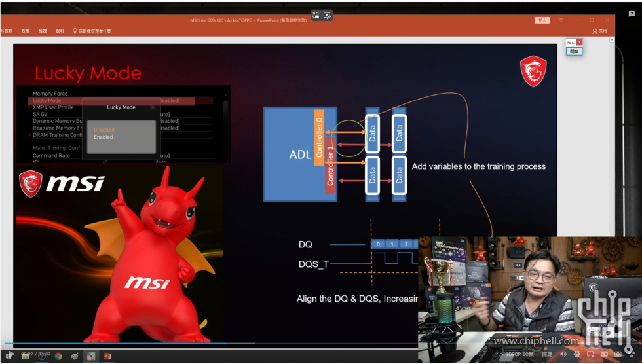Click the lightbulb 'Tell me' search box
This screenshot has height=364, width=642.
pos(92,31)
